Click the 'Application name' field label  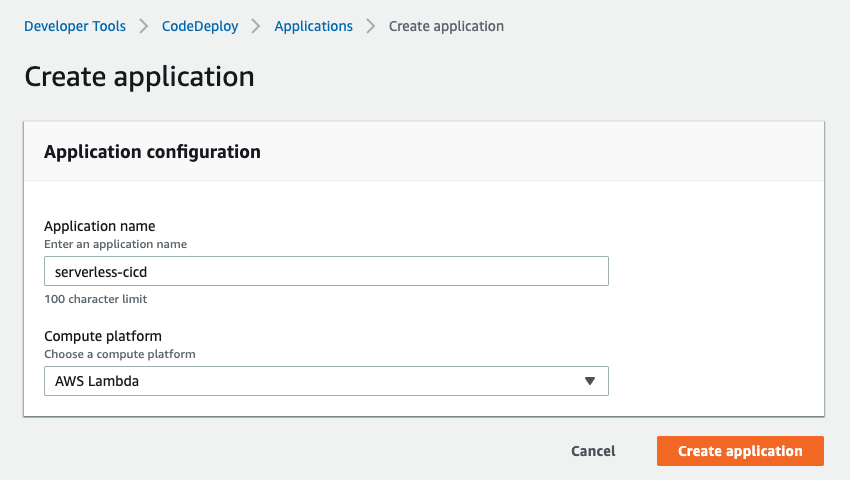pos(100,226)
